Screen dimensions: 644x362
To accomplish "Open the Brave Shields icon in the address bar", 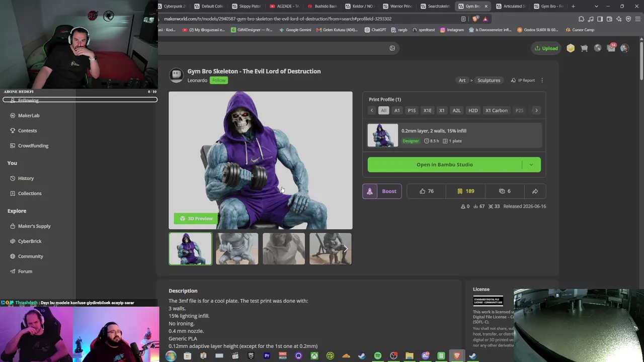I will [x=475, y=19].
